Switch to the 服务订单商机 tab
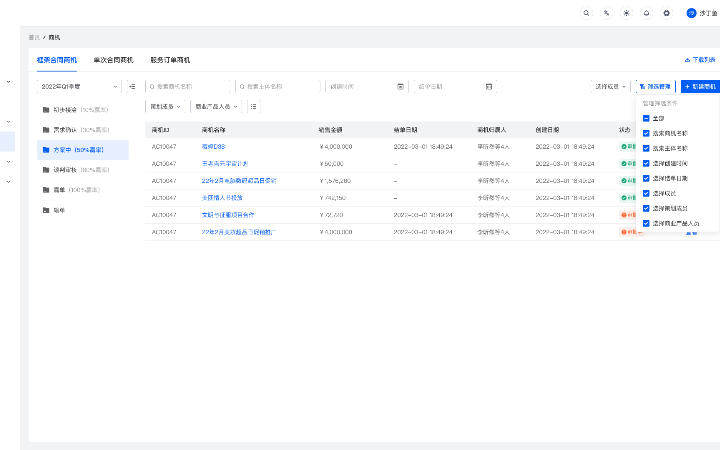Image resolution: width=720 pixels, height=450 pixels. tap(170, 60)
